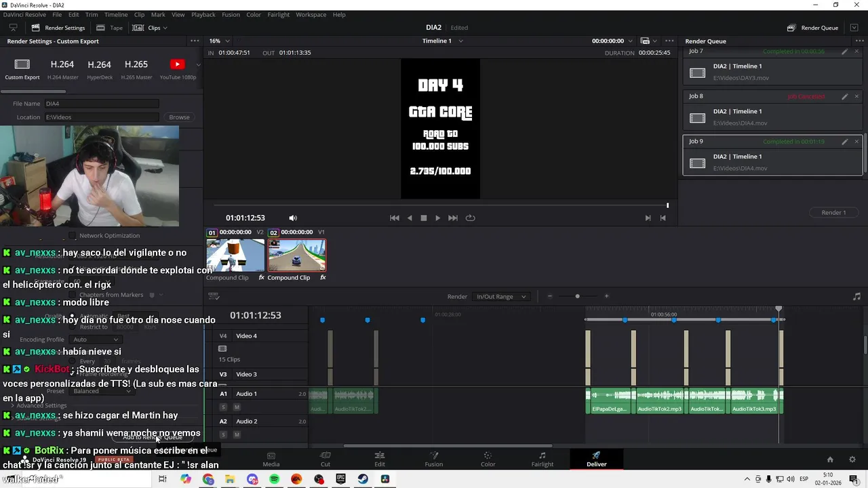Open Render Settings three-dot options menu
868x488 pixels.
click(195, 41)
